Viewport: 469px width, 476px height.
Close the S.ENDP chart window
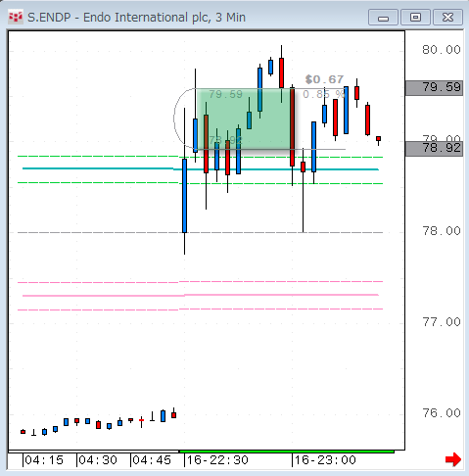[447, 18]
